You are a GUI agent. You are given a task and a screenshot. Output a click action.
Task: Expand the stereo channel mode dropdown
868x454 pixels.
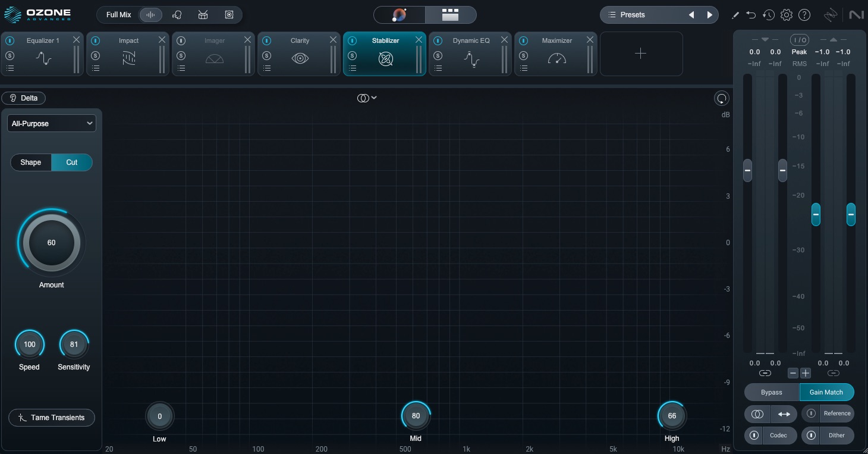[367, 98]
